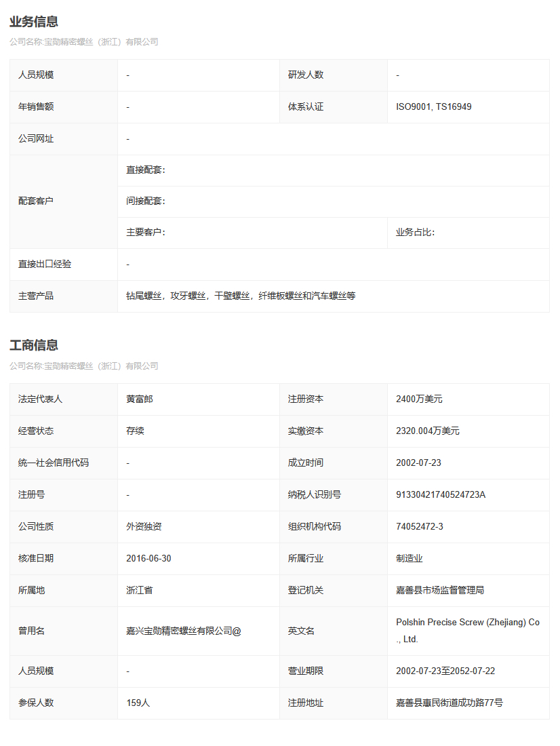Select the value 2400万美元
This screenshot has width=560, height=746.
[419, 399]
